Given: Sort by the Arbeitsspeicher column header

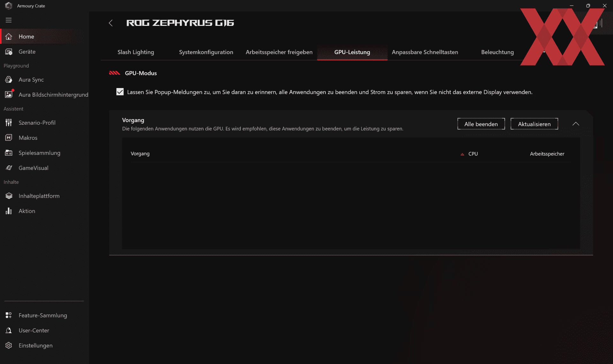Looking at the screenshot, I should pyautogui.click(x=547, y=154).
